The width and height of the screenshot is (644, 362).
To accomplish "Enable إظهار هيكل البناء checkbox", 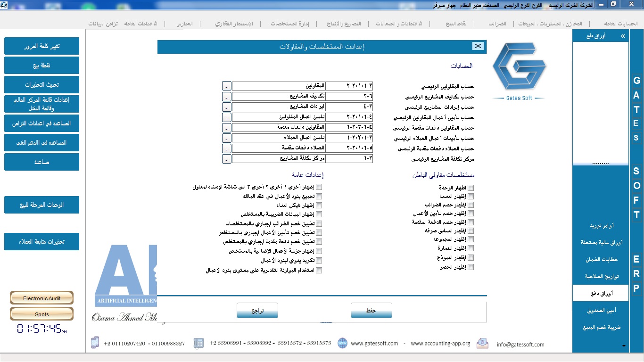I will tap(319, 205).
